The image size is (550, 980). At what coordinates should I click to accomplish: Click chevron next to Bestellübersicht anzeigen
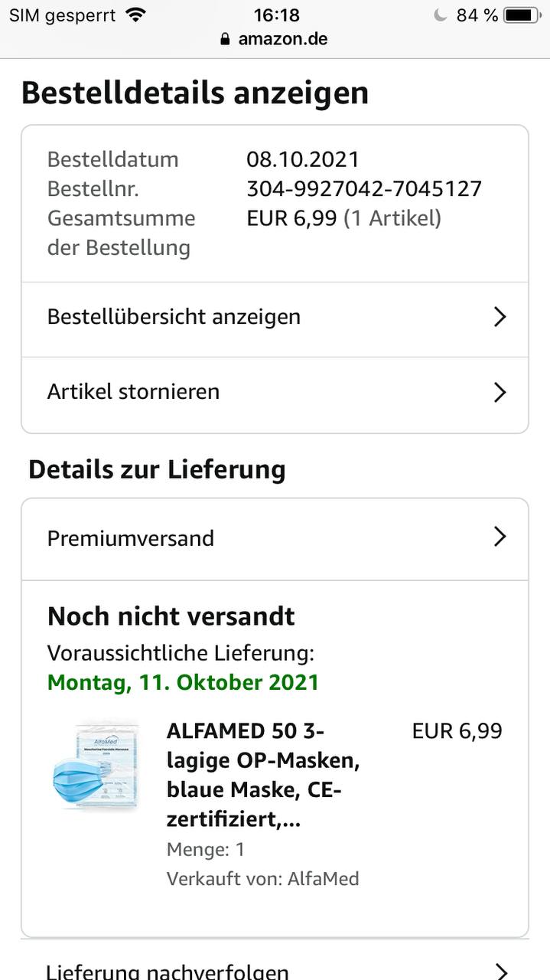pos(500,317)
